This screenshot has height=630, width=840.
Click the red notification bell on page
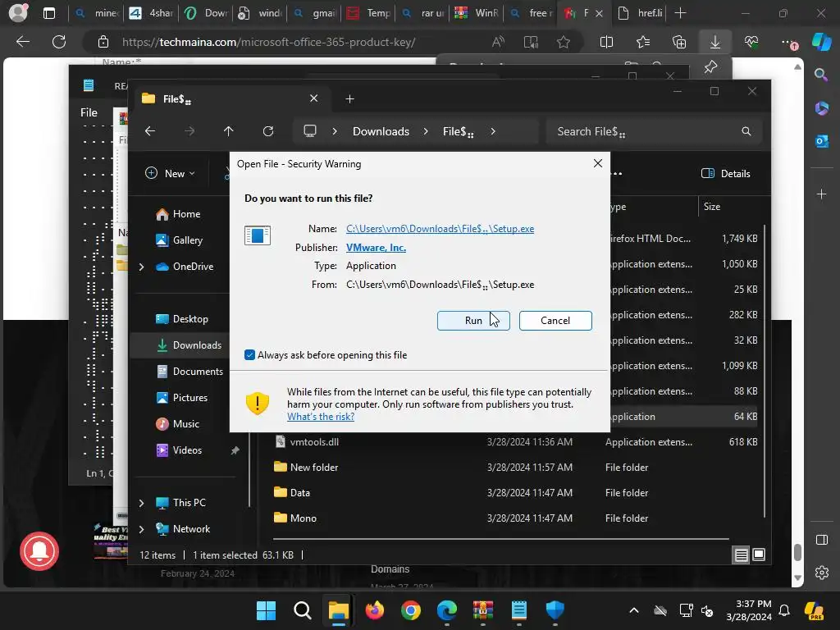(39, 551)
